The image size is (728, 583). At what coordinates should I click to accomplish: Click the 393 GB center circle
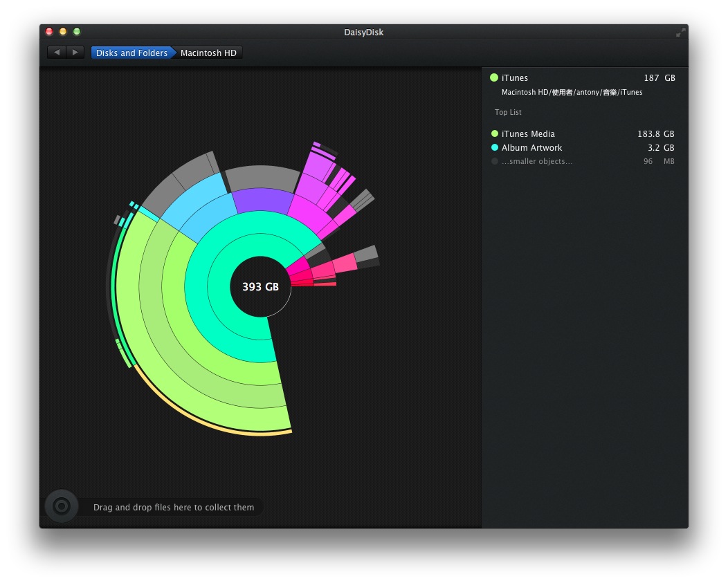[x=260, y=286]
